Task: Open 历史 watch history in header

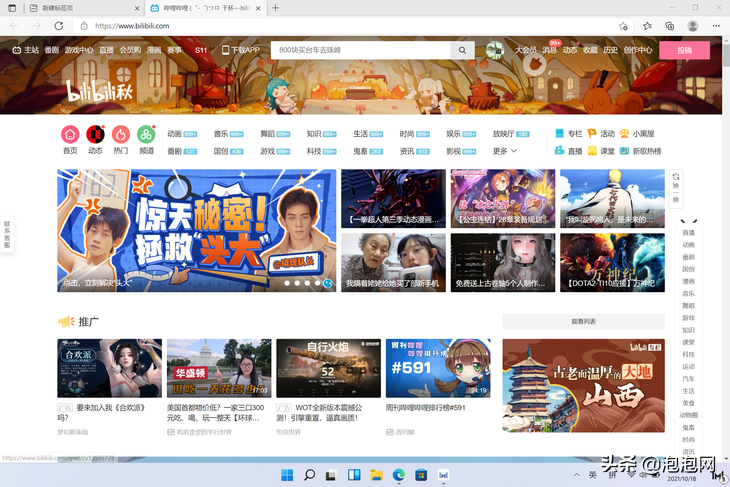Action: [x=611, y=50]
